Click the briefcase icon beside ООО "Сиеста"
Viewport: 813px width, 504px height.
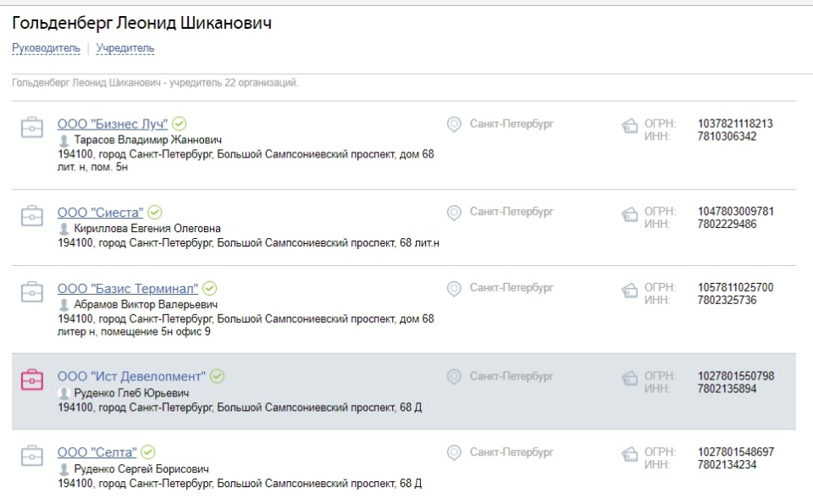coord(31,216)
